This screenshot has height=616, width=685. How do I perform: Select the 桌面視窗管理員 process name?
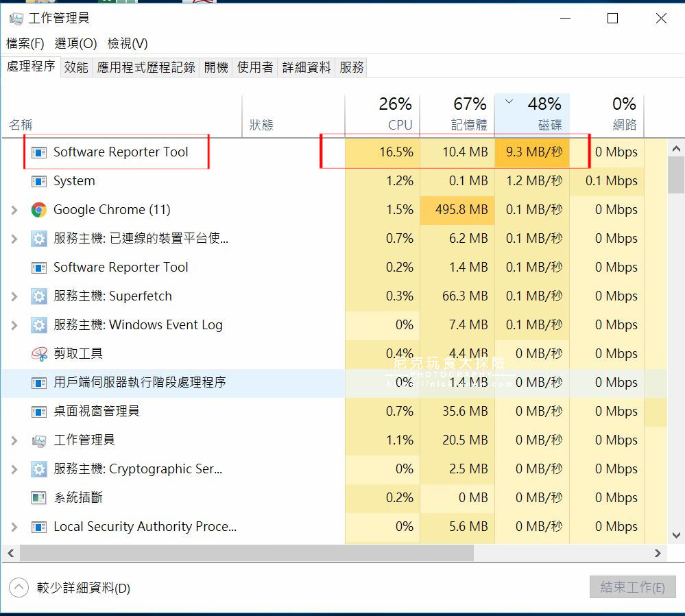pyautogui.click(x=97, y=412)
